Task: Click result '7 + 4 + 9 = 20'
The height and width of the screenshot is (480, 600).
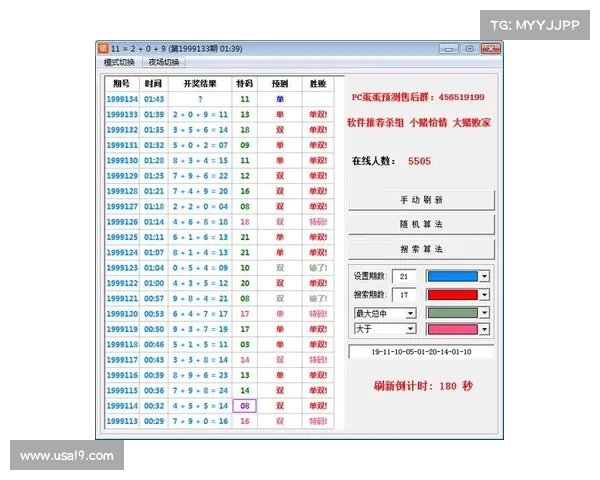Action: [x=200, y=191]
